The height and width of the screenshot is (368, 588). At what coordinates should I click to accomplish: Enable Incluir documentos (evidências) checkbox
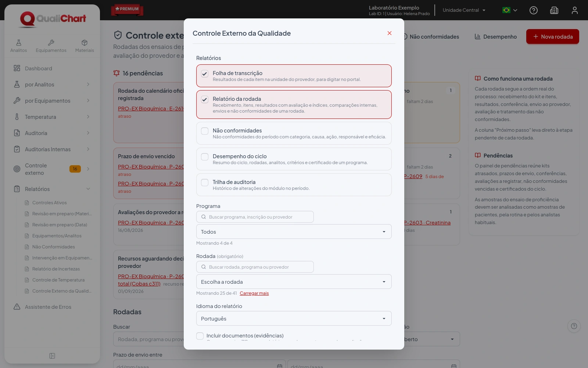(200, 336)
